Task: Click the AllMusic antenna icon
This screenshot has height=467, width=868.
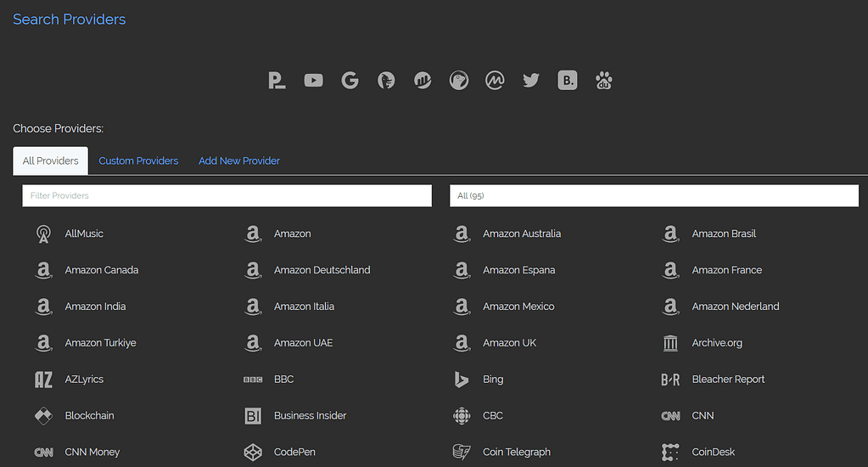Action: click(43, 233)
